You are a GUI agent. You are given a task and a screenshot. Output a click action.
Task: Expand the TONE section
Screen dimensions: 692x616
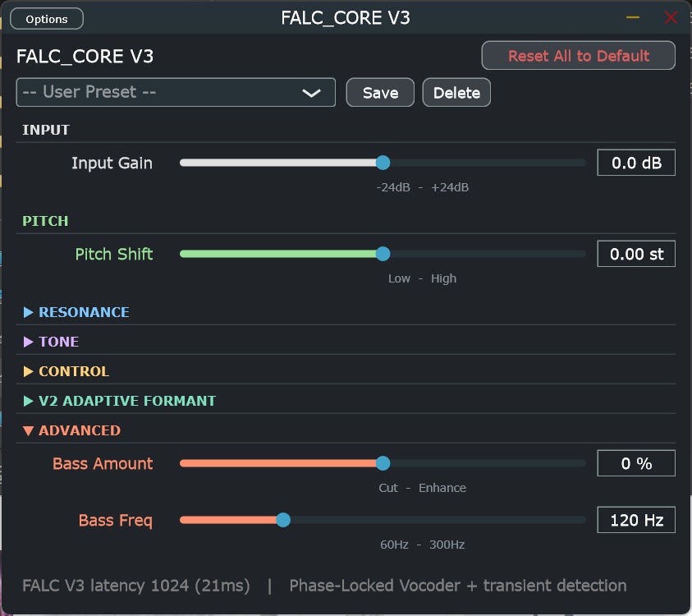coord(51,342)
